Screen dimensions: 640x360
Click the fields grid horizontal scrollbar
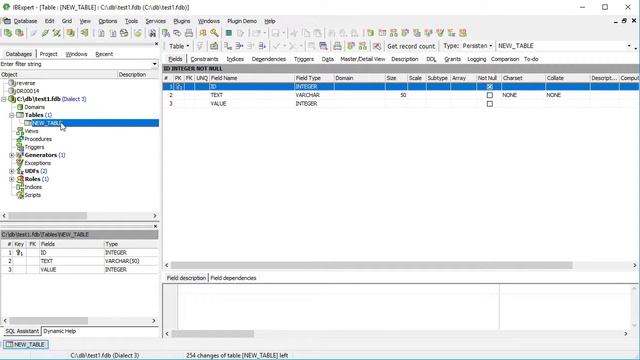[371, 265]
